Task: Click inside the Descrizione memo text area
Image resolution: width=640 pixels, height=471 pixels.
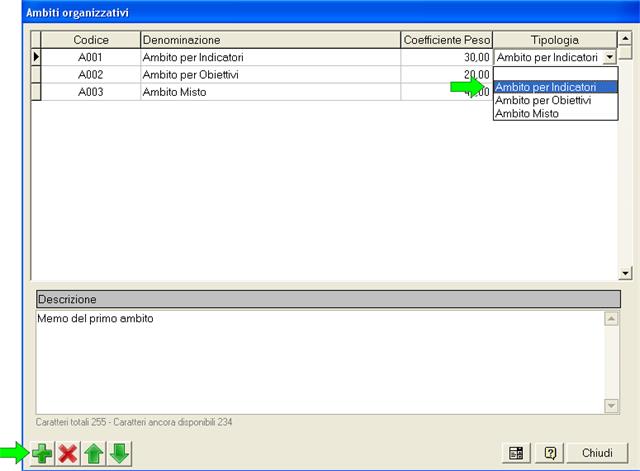Action: tap(320, 360)
